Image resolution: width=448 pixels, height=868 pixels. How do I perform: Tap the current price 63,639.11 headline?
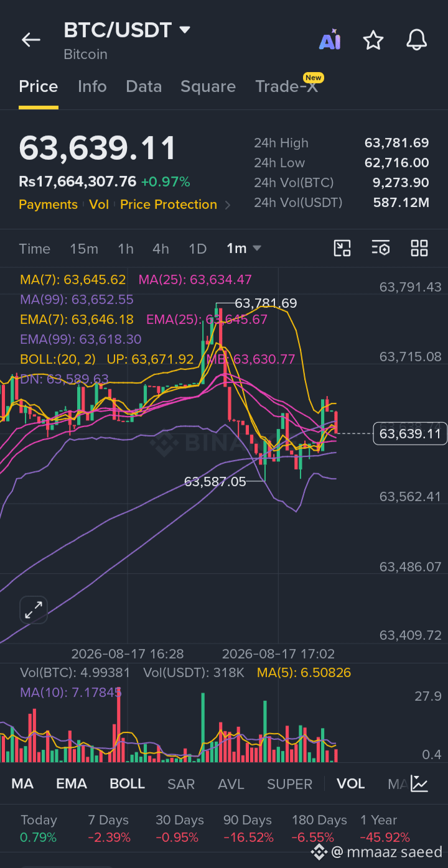pyautogui.click(x=98, y=149)
